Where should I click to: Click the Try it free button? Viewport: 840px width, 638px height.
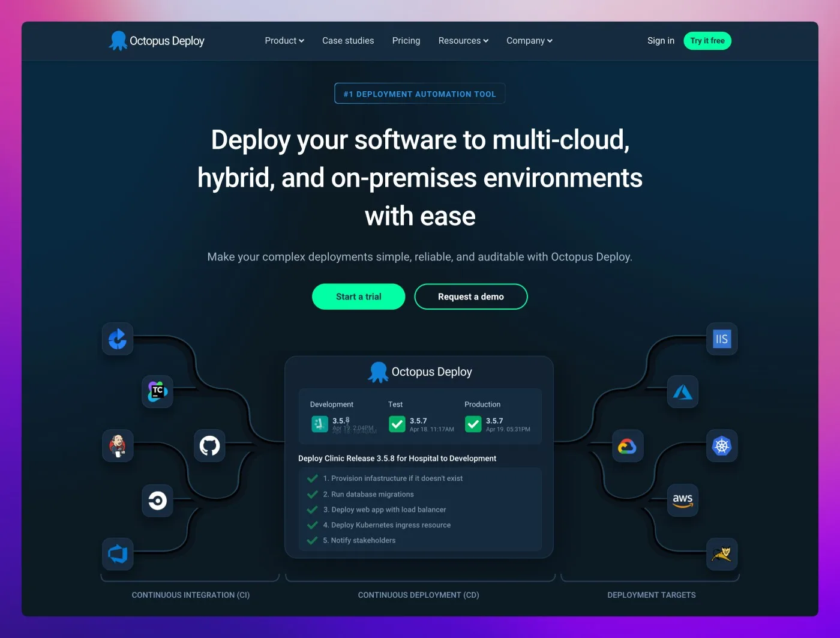pos(707,41)
